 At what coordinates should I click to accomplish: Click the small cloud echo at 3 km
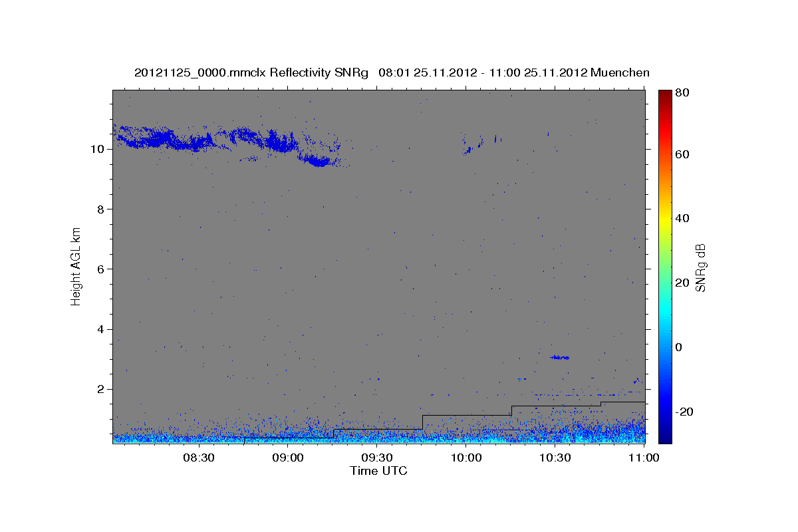[559, 357]
